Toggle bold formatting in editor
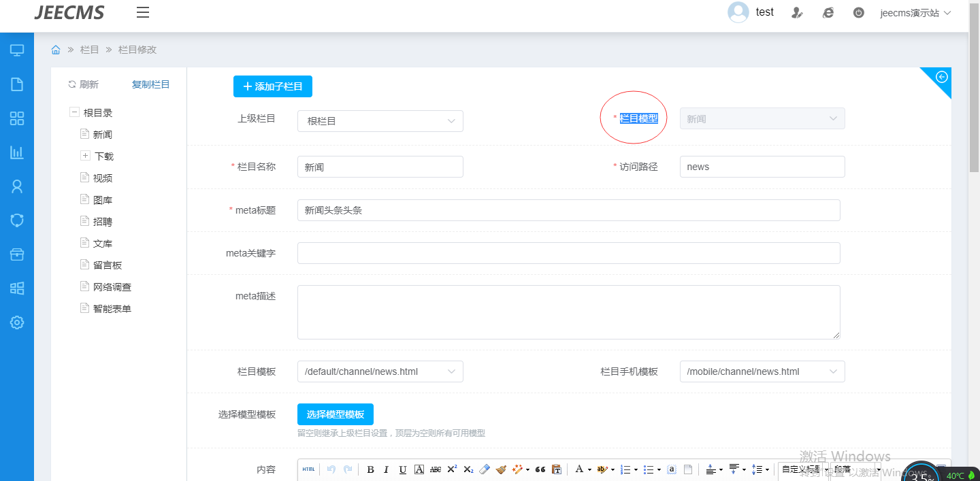The width and height of the screenshot is (980, 481). click(x=370, y=469)
